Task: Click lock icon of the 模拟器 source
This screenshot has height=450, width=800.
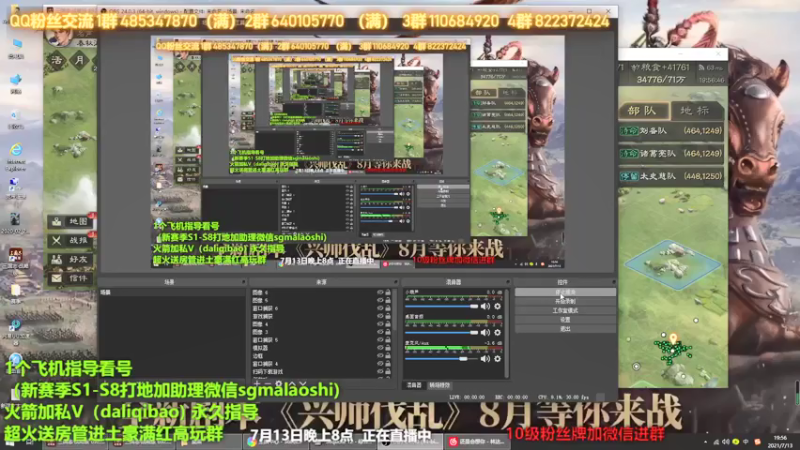Action: pyautogui.click(x=388, y=348)
